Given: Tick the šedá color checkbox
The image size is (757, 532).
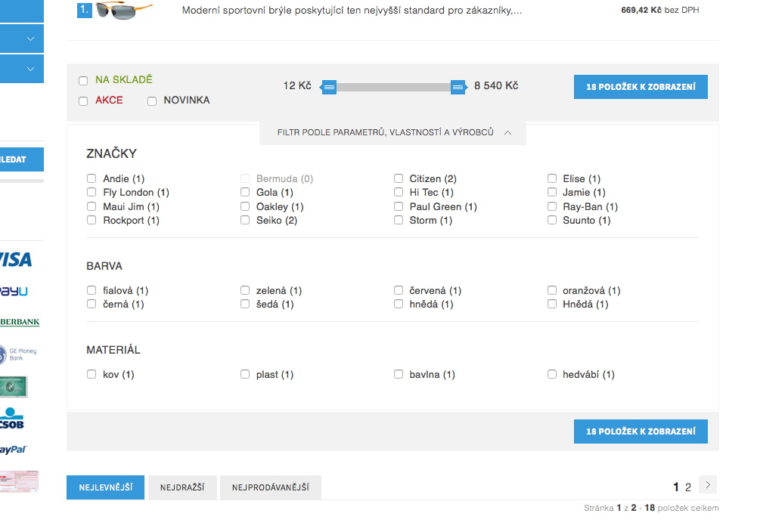Looking at the screenshot, I should click(x=245, y=303).
